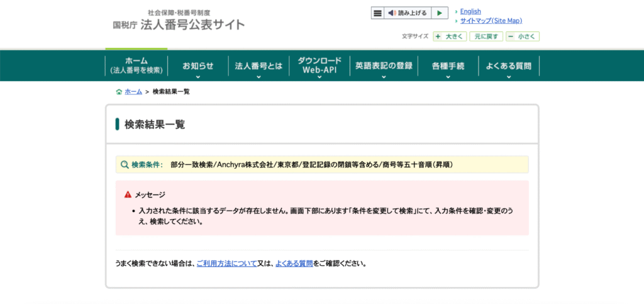644x304 pixels.
Task: Reset font size with 元に戻す
Action: [486, 37]
